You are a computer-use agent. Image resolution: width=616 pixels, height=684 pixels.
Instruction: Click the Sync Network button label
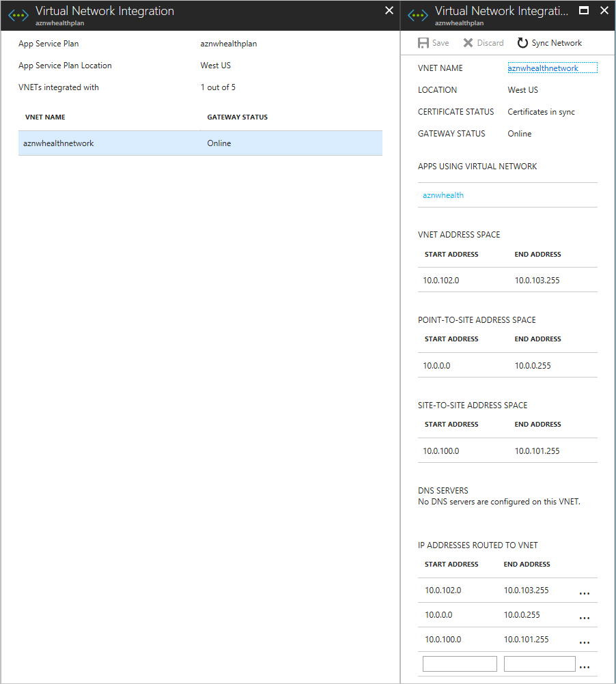point(557,43)
